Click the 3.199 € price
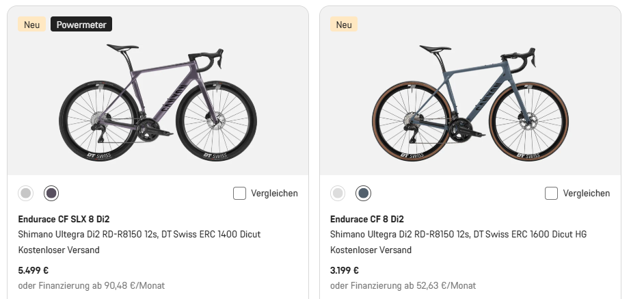Screen dimensions: 644x299 [345, 270]
